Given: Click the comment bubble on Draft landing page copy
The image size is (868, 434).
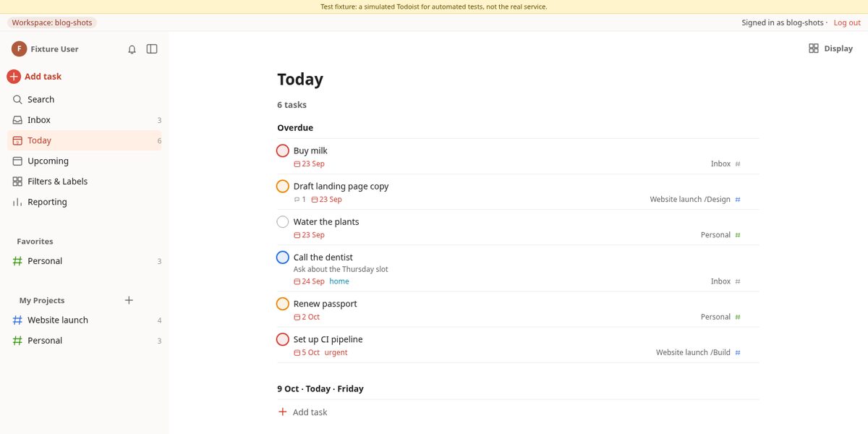Looking at the screenshot, I should coord(297,200).
